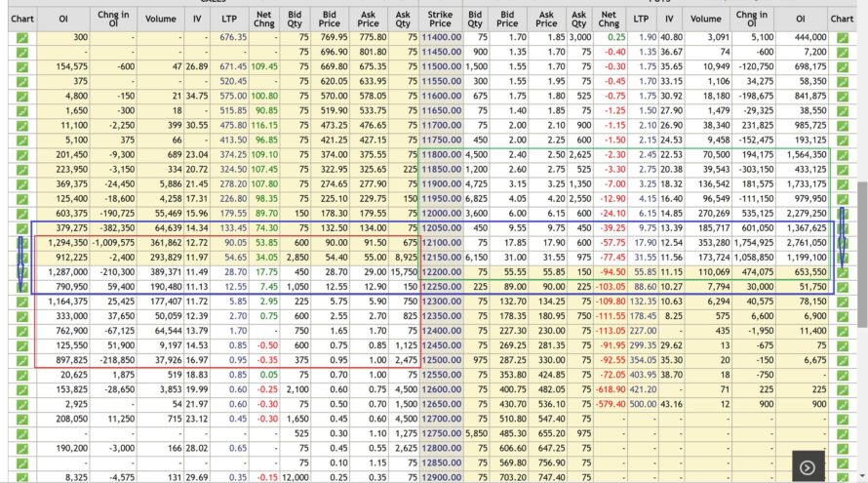Screen dimensions: 868x483
Task: Click the vertical scrollbar thumb
Action: tap(862, 255)
